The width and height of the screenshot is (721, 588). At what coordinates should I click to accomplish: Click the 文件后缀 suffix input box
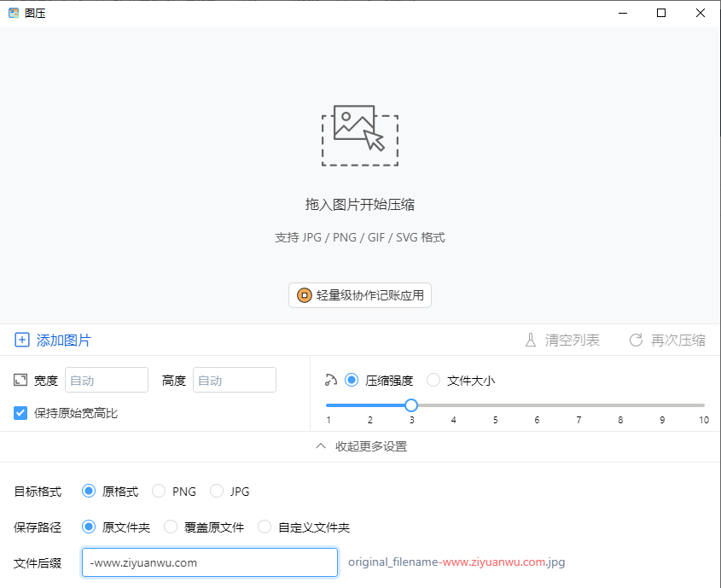tap(209, 562)
